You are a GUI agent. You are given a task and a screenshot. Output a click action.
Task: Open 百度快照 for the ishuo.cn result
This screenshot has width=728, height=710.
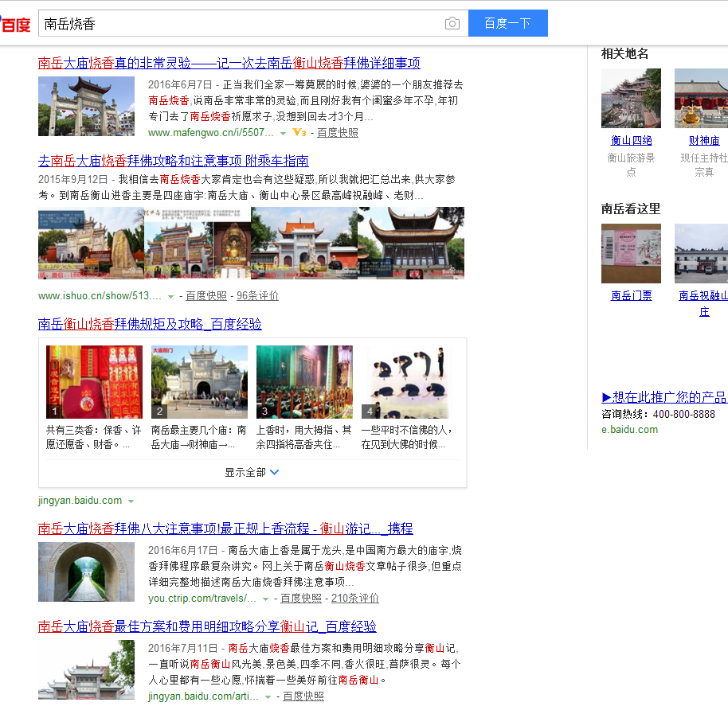(206, 295)
